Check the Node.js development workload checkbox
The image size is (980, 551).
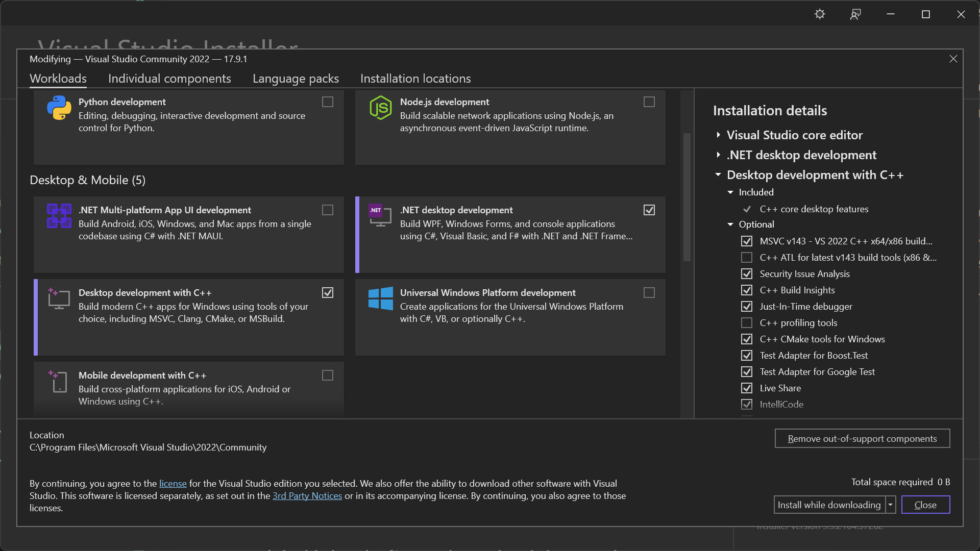tap(649, 102)
